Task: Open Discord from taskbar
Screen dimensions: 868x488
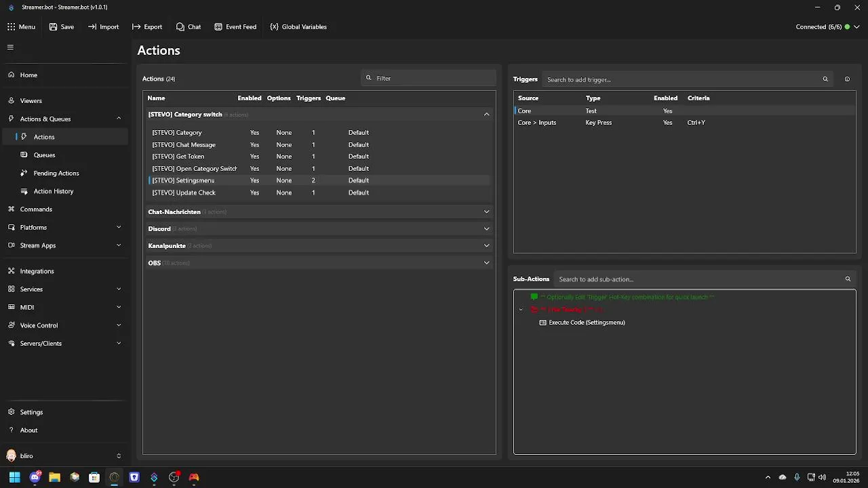Action: 35,477
